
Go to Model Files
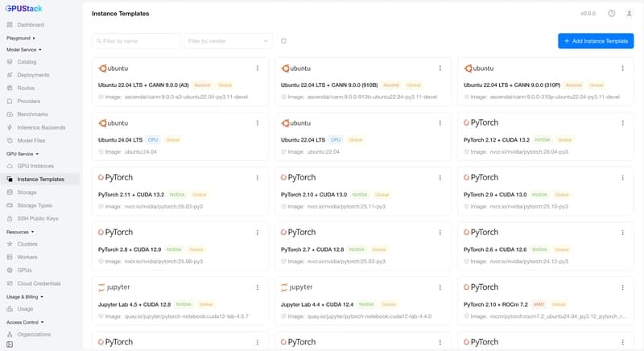[x=31, y=140]
